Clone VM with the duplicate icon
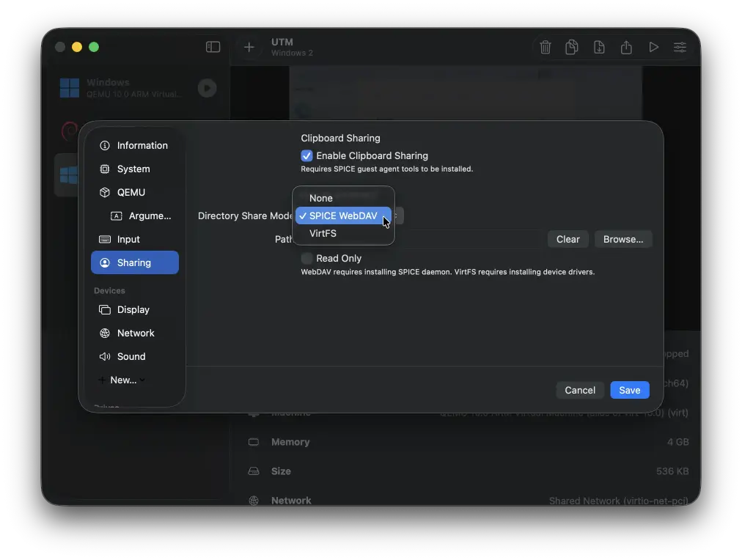Viewport: 742px width, 560px height. pos(572,47)
